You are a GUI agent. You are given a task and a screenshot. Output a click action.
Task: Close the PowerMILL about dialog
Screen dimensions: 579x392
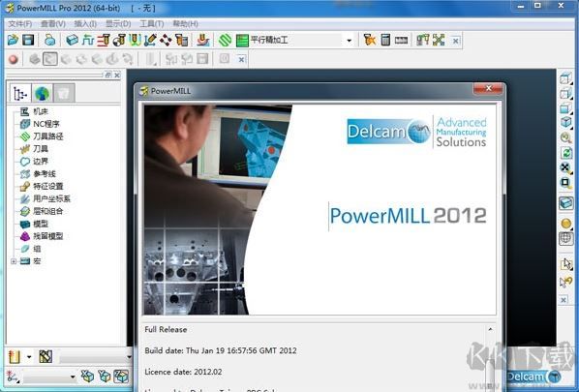point(488,89)
